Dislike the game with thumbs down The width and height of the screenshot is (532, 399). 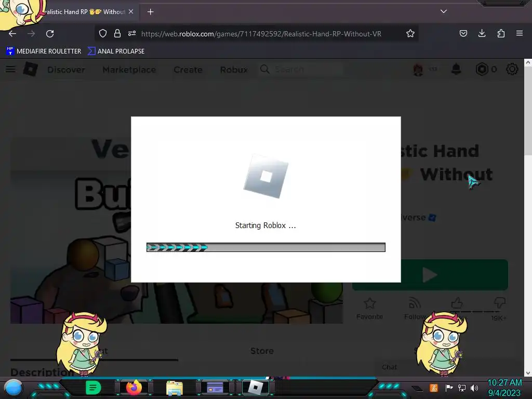(x=500, y=303)
